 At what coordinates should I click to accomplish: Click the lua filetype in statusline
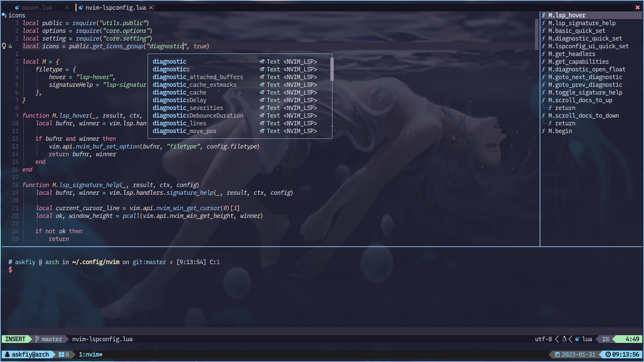587,339
